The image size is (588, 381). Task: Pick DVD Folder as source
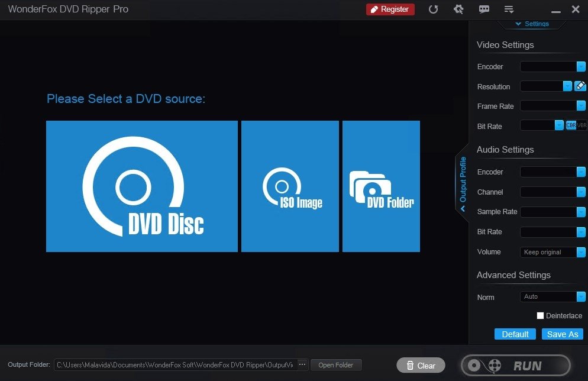(x=381, y=186)
